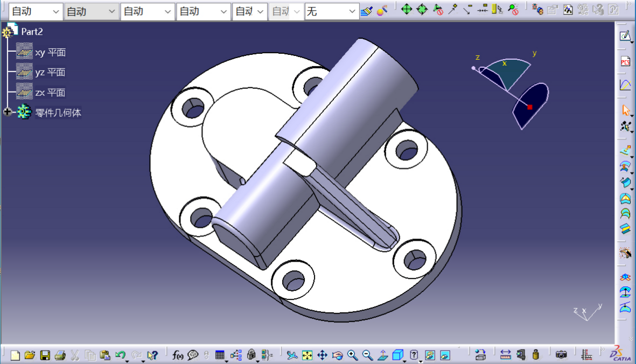
Task: Click the PCS icon in right toolbar
Action: [x=625, y=61]
